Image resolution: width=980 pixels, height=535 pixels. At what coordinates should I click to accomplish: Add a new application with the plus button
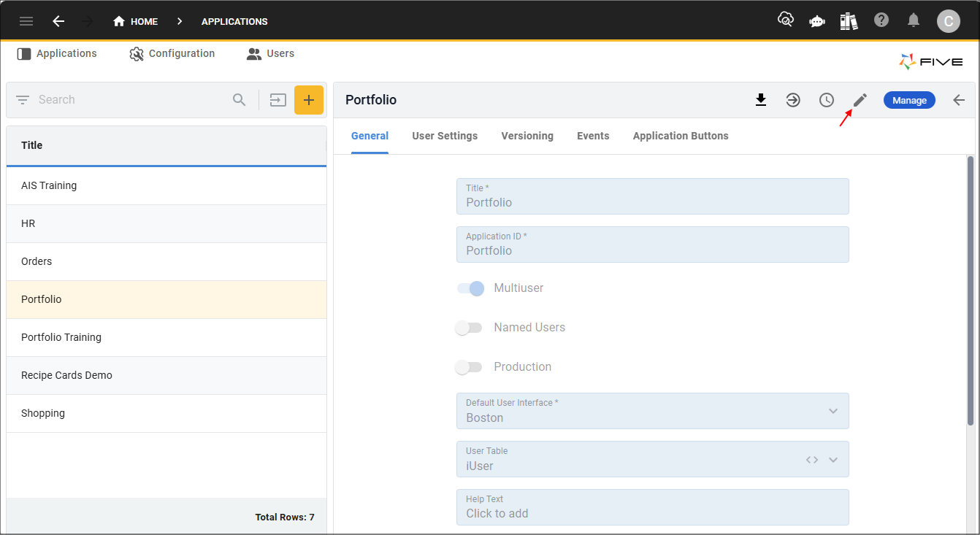coord(309,100)
